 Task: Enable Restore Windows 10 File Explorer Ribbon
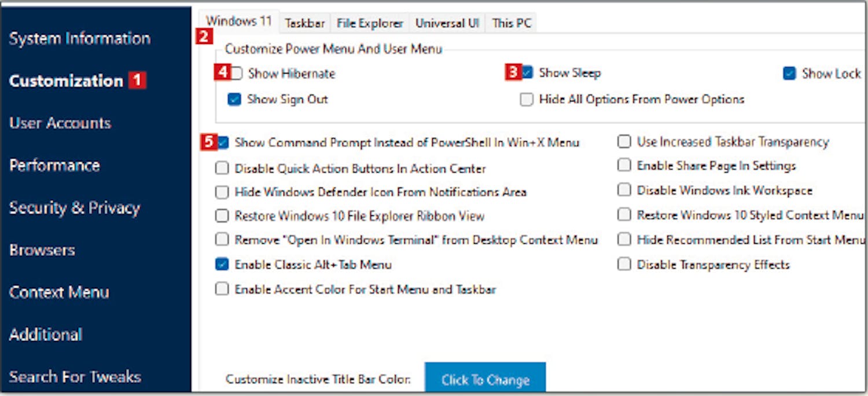click(x=222, y=217)
